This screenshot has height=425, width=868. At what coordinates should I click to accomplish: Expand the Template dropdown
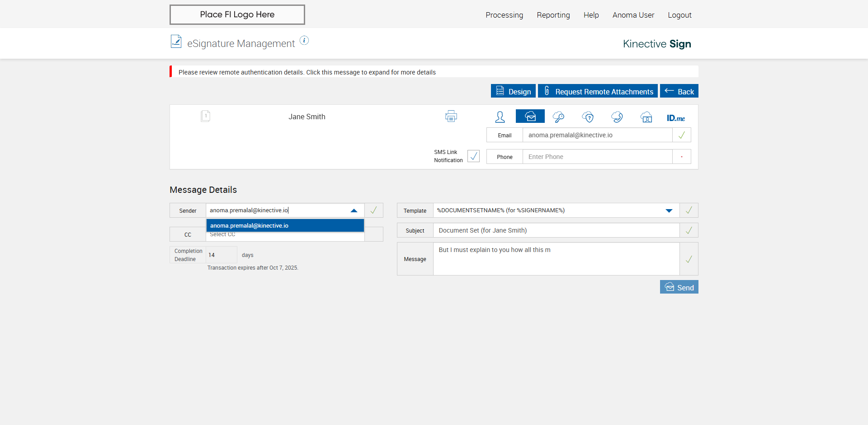[x=669, y=210]
